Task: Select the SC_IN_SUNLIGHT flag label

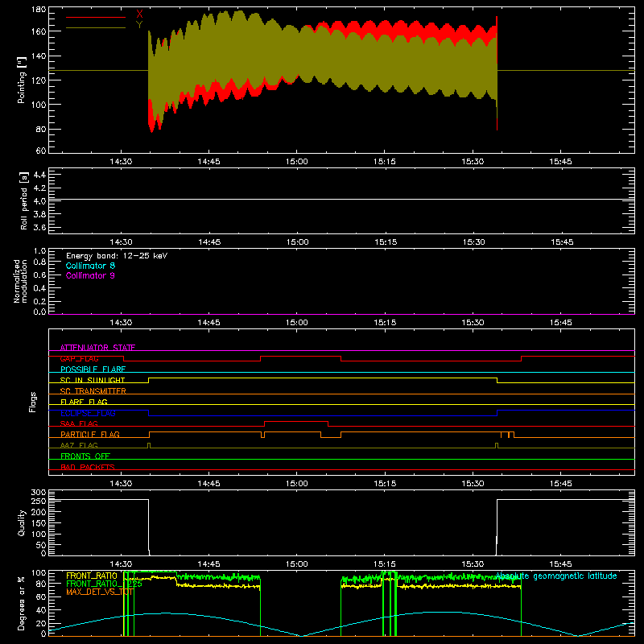Action: [x=93, y=380]
